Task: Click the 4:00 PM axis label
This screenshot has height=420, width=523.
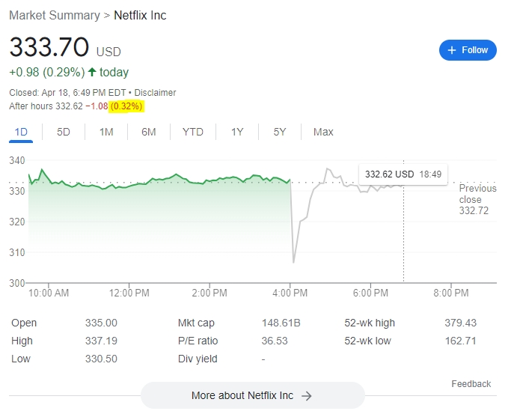Action: tap(290, 293)
